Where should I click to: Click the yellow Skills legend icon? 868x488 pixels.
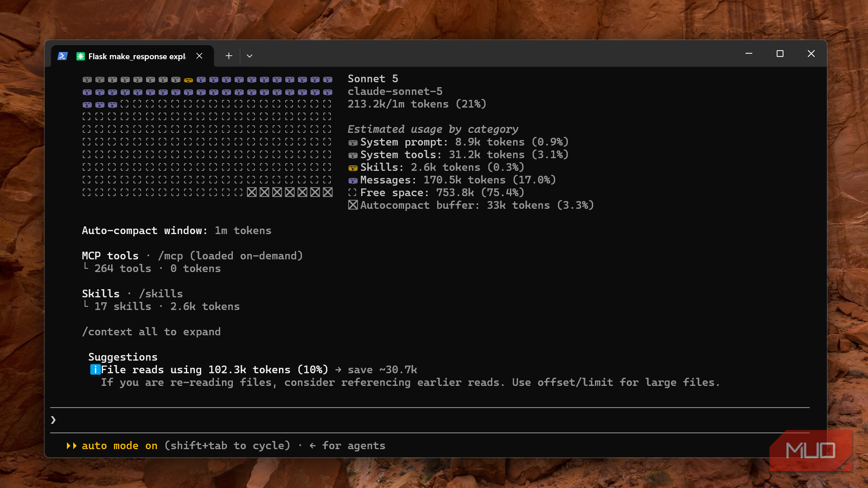point(353,168)
